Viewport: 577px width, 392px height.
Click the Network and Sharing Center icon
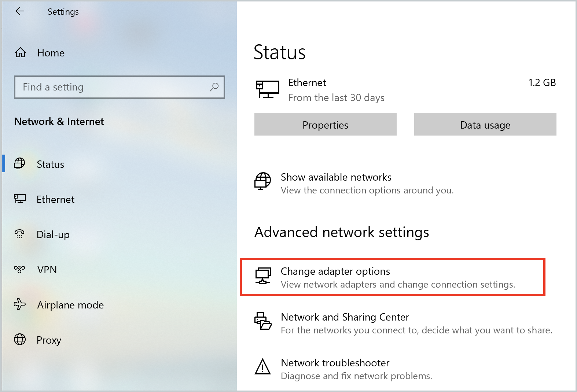pos(262,321)
